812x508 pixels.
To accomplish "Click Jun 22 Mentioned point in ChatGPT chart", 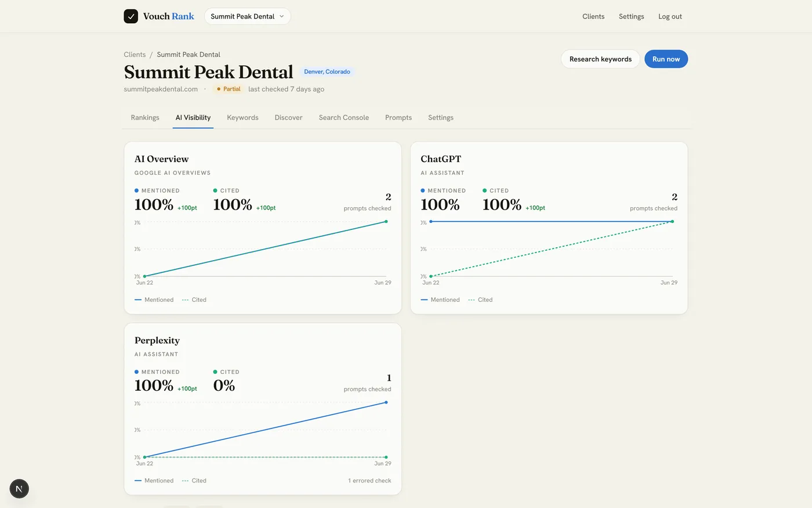I will (430, 221).
